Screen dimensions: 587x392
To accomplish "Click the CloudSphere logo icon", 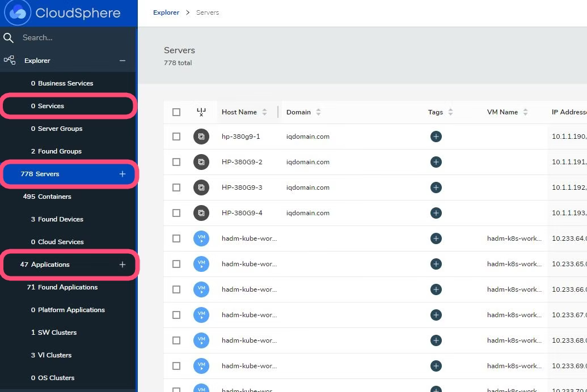I will [17, 12].
